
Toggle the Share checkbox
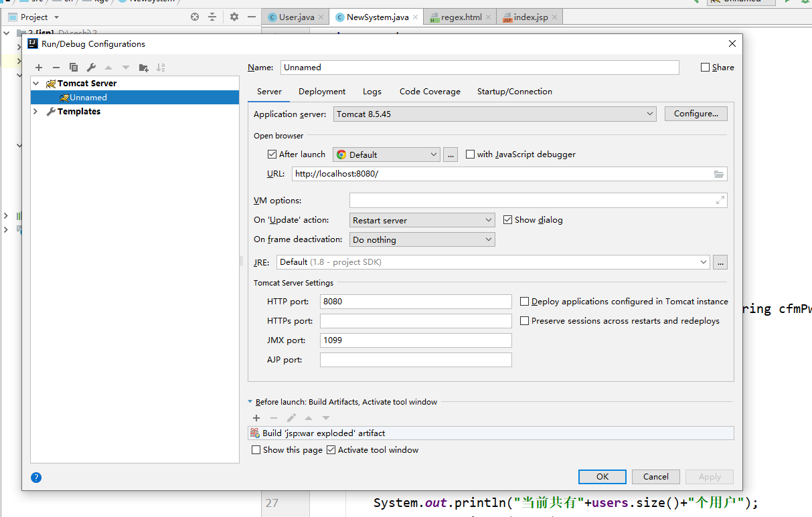tap(705, 68)
